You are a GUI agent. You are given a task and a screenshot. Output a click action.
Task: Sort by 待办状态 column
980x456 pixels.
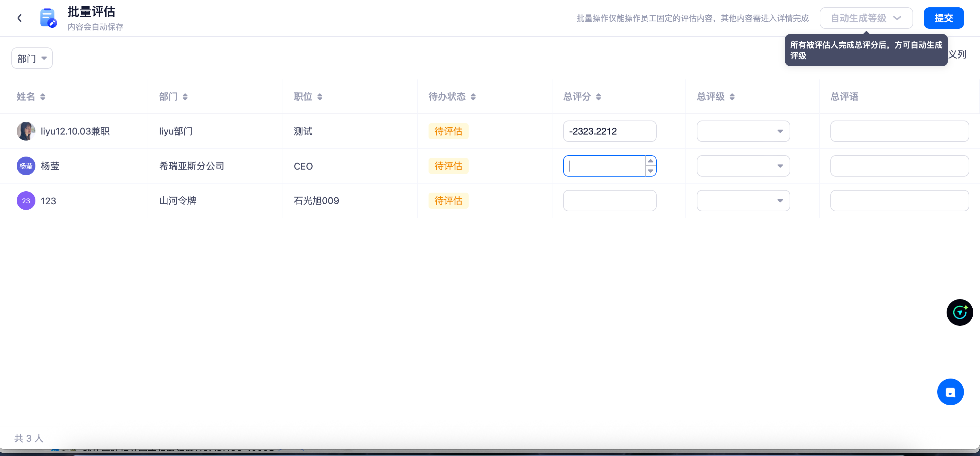(x=473, y=96)
